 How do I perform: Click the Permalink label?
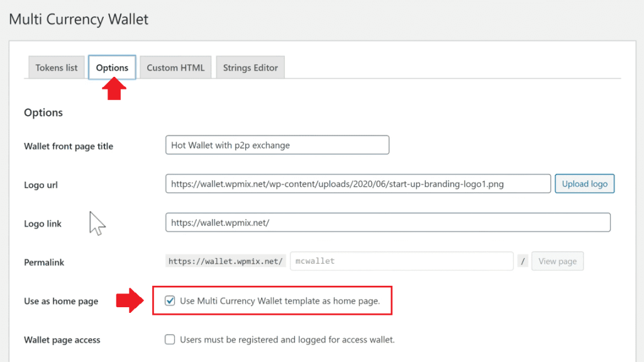(x=44, y=262)
